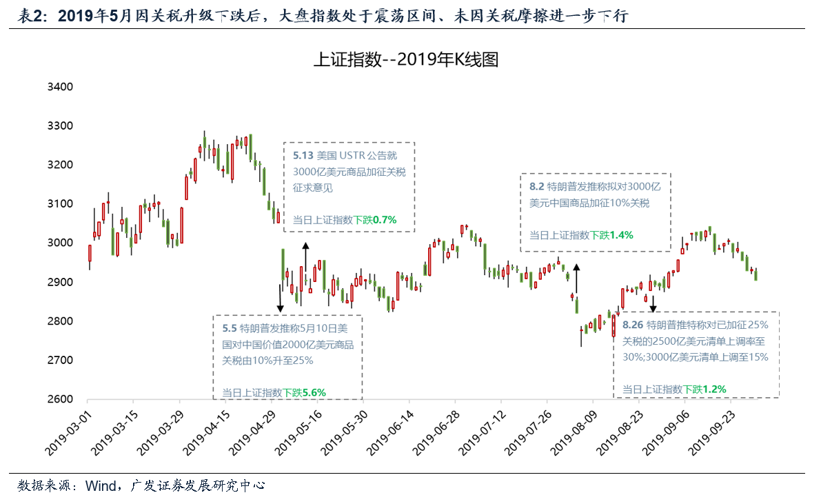
Task: Click the upward arrow near the 8.2 annotation
Action: [x=576, y=276]
